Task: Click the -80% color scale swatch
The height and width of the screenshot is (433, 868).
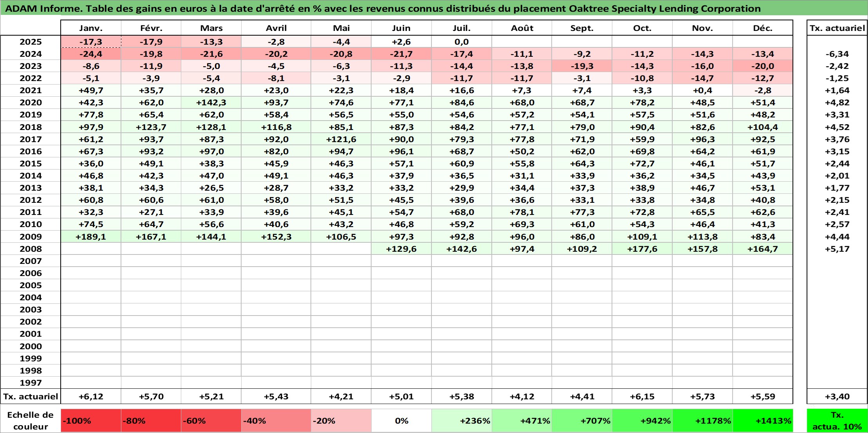Action: tap(151, 420)
